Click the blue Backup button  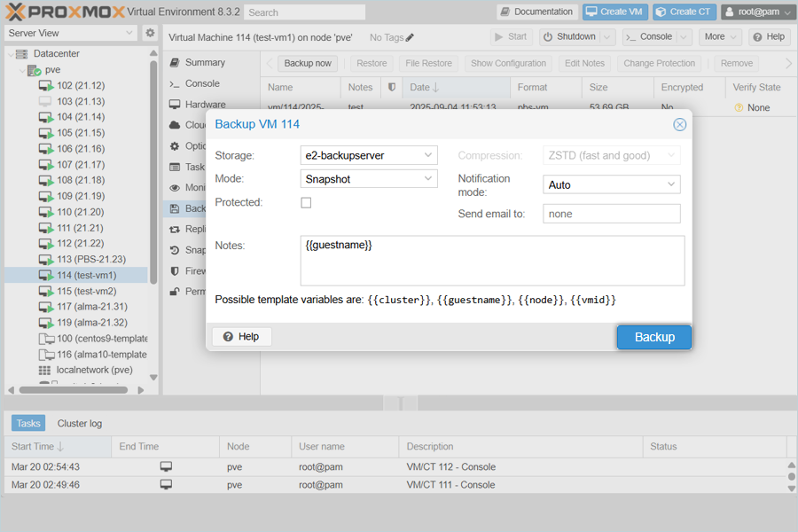[653, 337]
